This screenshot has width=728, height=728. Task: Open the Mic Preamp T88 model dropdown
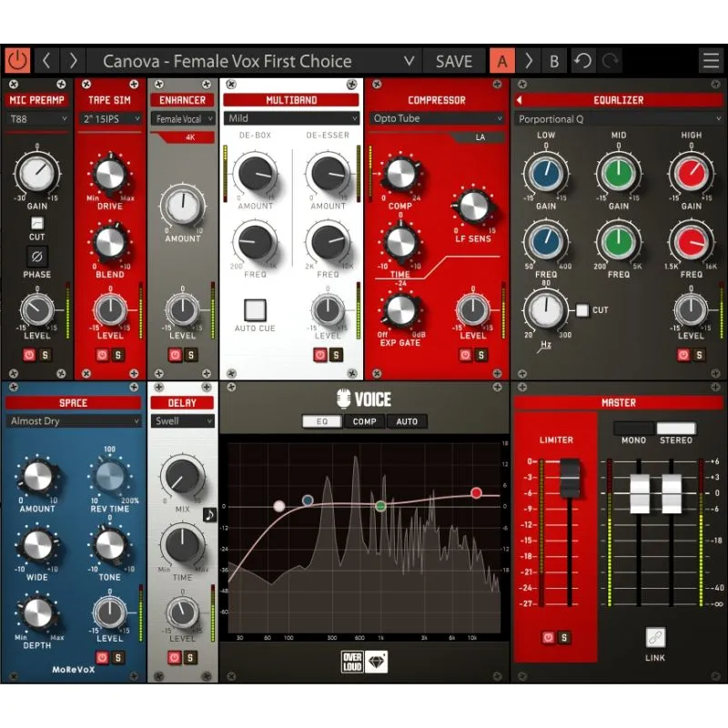pyautogui.click(x=37, y=119)
